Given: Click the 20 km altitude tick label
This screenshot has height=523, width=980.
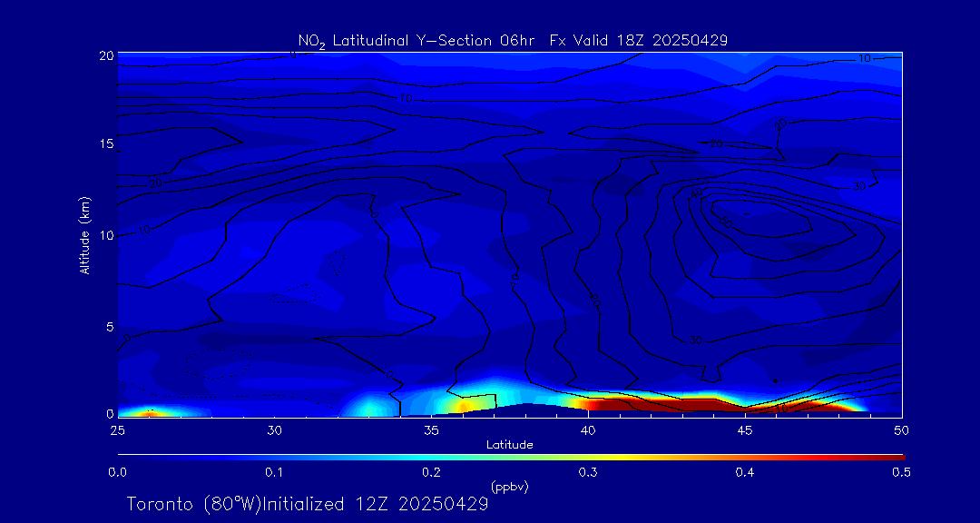Looking at the screenshot, I should tap(105, 55).
